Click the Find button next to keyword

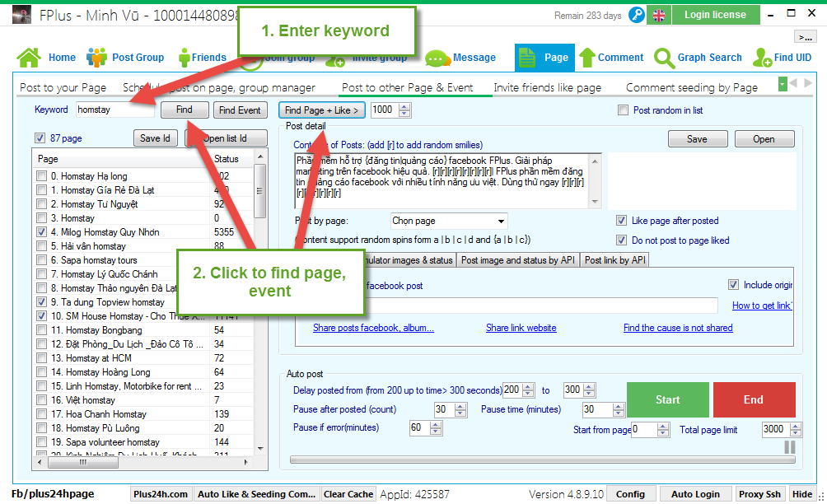(x=184, y=110)
